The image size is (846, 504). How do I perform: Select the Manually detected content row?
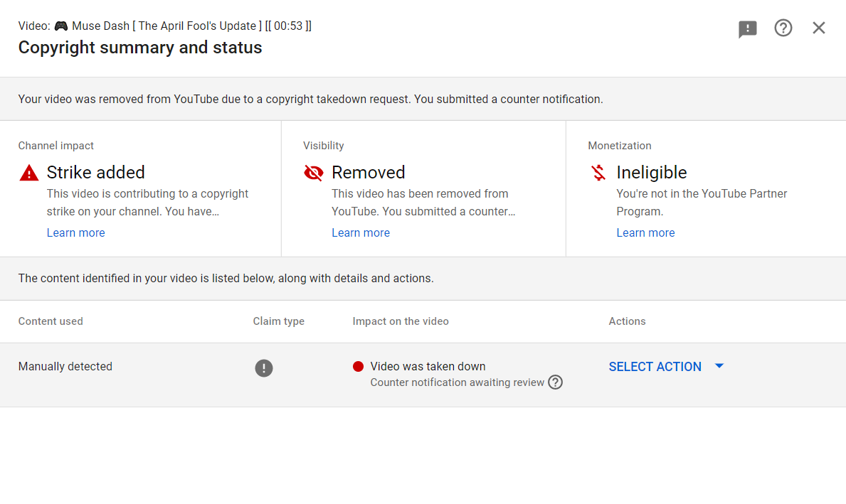click(x=65, y=367)
